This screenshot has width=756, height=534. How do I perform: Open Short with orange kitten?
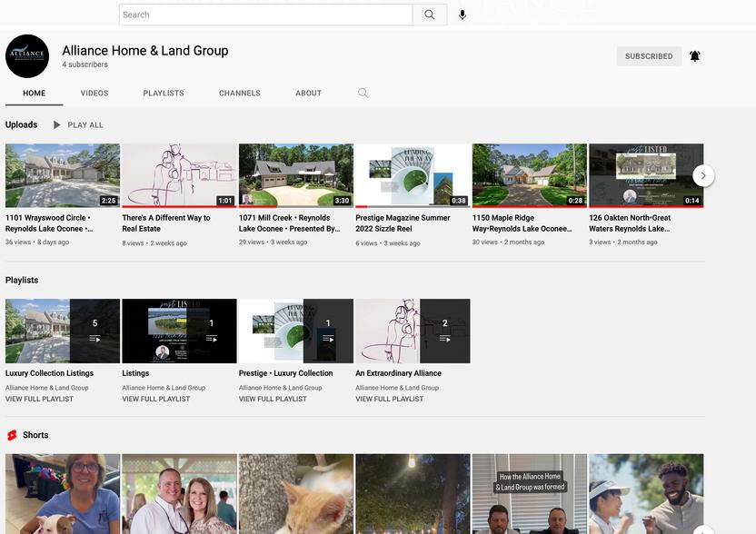click(296, 493)
